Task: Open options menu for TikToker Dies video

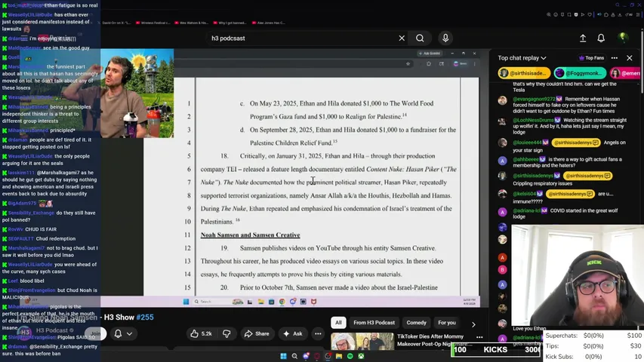Action: point(479,337)
